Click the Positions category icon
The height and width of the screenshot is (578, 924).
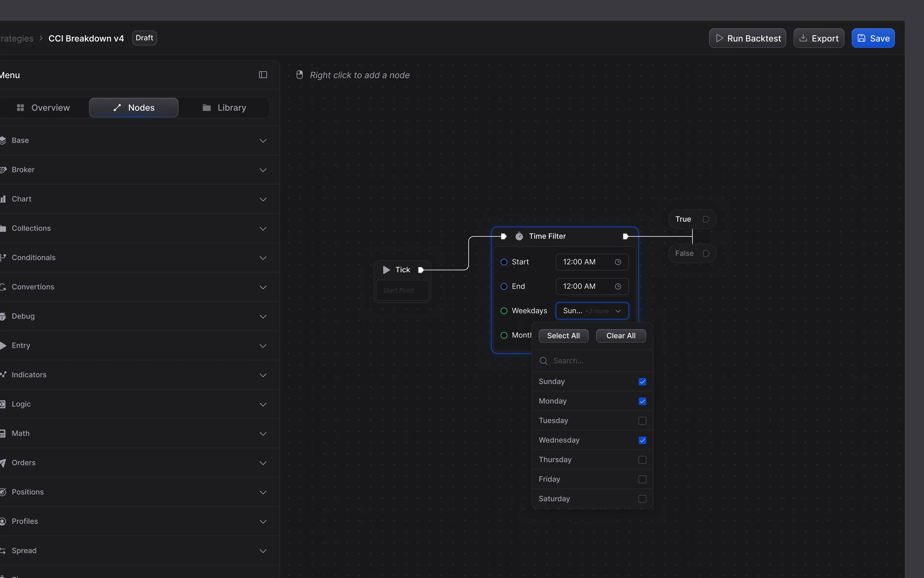tap(3, 492)
